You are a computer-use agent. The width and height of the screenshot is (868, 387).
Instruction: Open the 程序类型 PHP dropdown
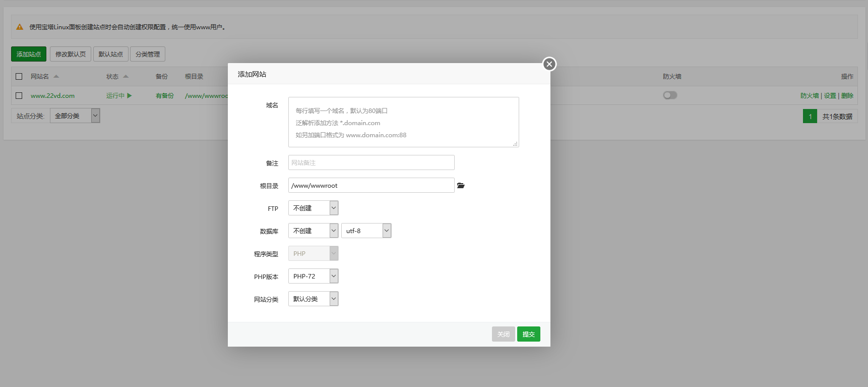tap(314, 253)
